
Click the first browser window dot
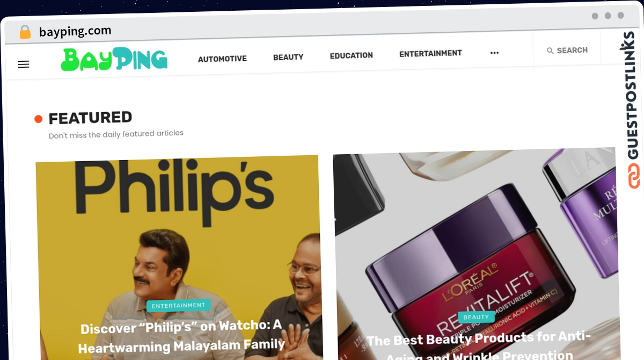(x=595, y=16)
